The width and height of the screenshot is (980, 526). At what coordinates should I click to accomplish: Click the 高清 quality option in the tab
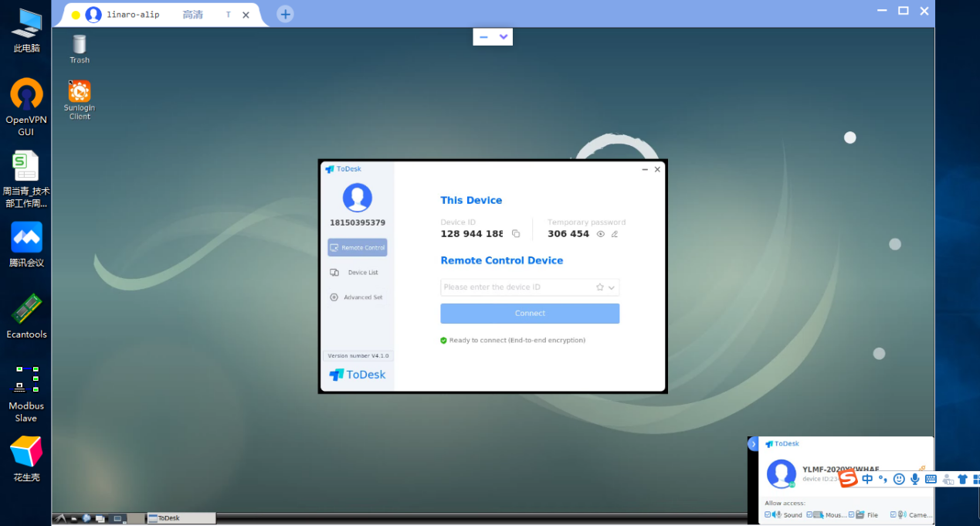192,15
